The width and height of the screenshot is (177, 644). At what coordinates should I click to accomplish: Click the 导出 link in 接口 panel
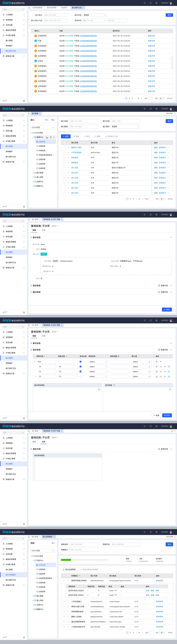[53, 120]
